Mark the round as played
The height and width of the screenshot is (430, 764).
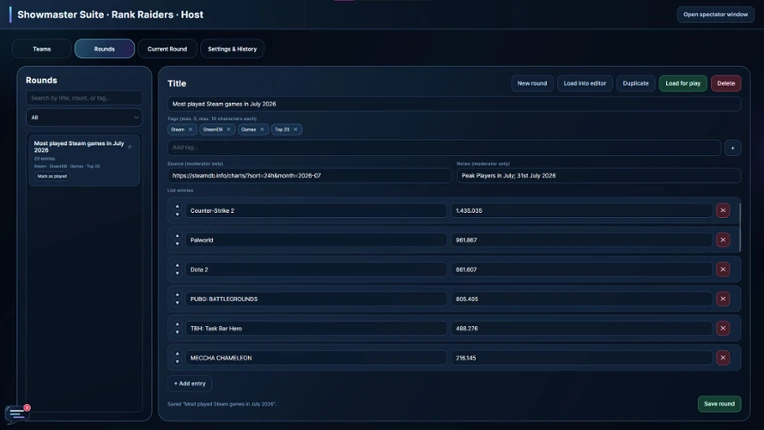[x=52, y=176]
